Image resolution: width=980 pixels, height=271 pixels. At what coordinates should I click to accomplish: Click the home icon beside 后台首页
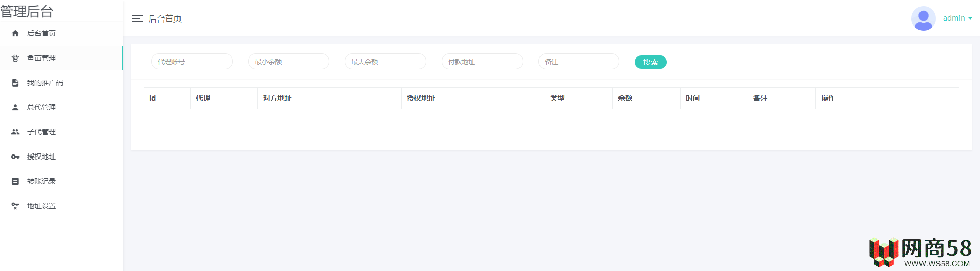(x=15, y=33)
